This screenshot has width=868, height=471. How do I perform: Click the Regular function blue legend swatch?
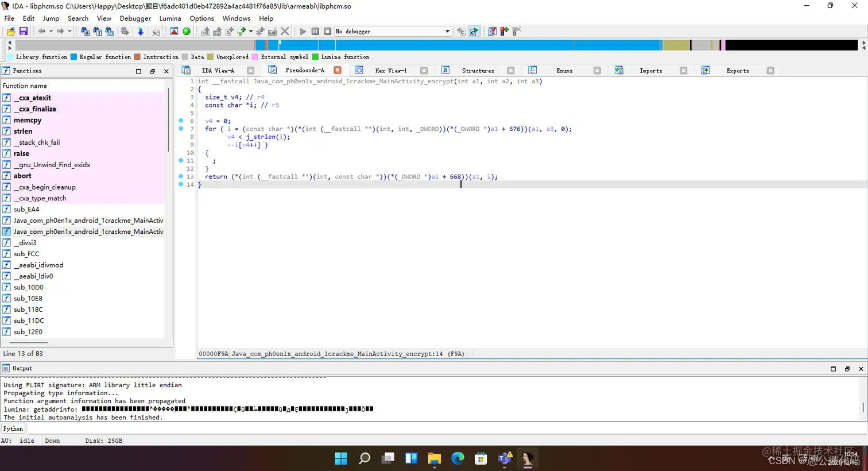(x=73, y=57)
